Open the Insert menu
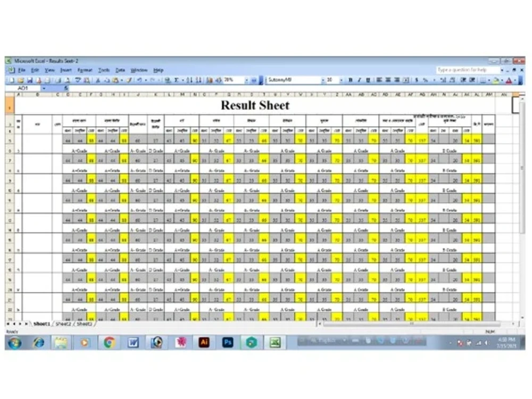 [66, 70]
